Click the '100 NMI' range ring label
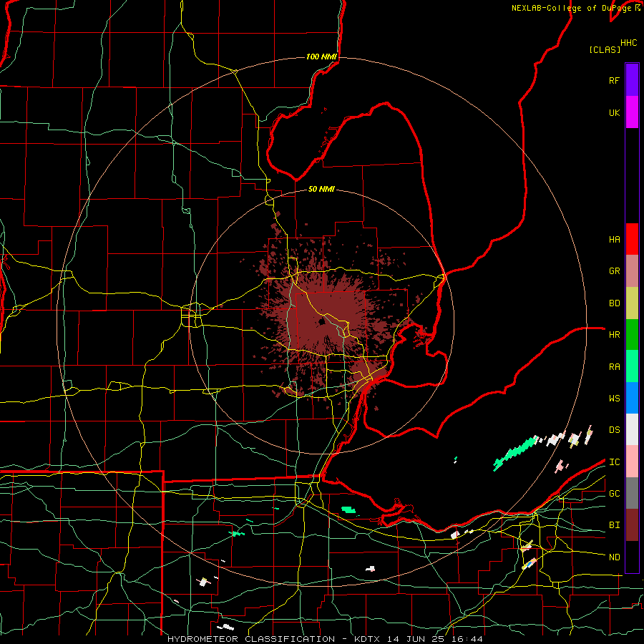644x644 pixels. 321,57
